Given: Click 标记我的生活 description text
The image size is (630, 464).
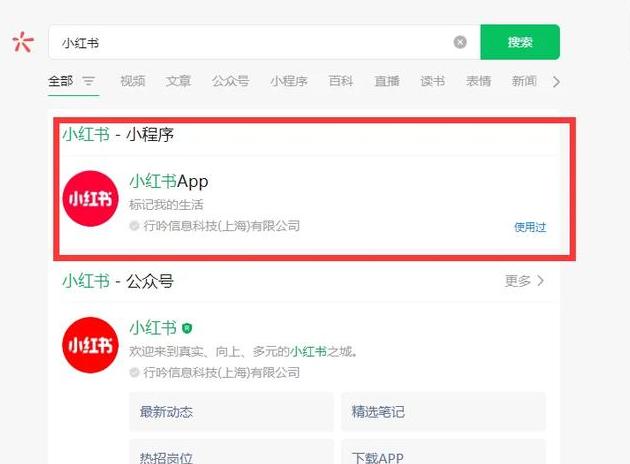Looking at the screenshot, I should 166,205.
